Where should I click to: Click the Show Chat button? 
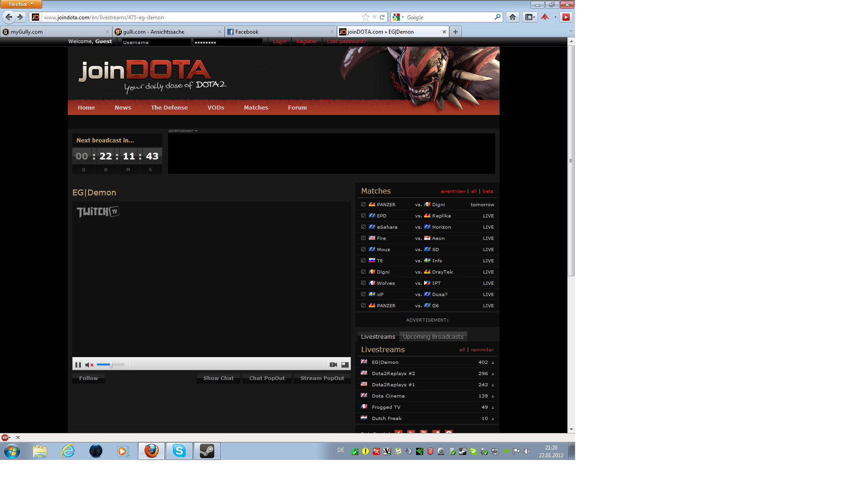pos(218,379)
